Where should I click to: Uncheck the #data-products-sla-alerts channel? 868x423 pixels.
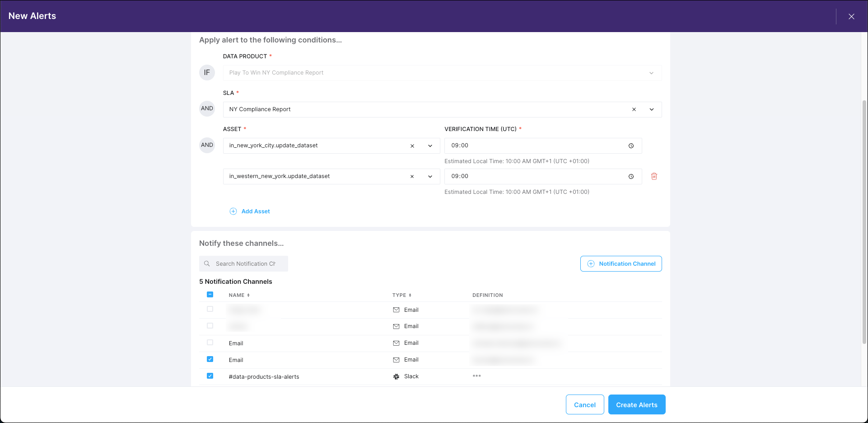click(210, 376)
